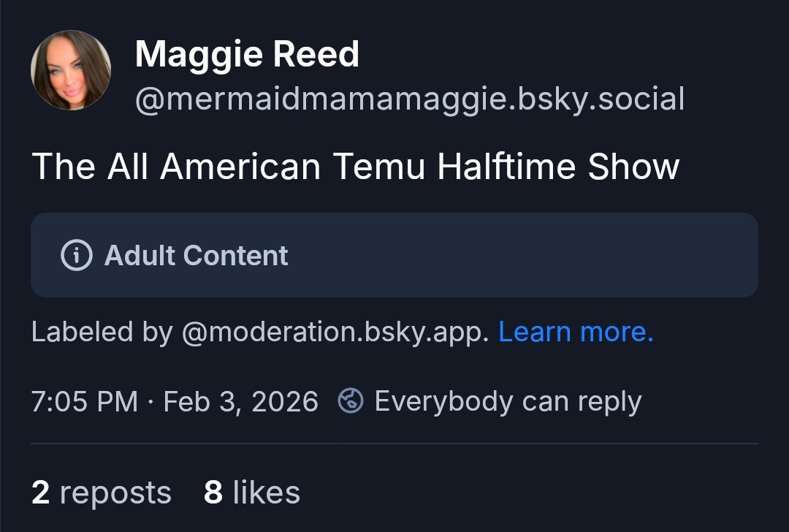Click the word reposts
Viewport: 789px width, 532px height.
[115, 493]
